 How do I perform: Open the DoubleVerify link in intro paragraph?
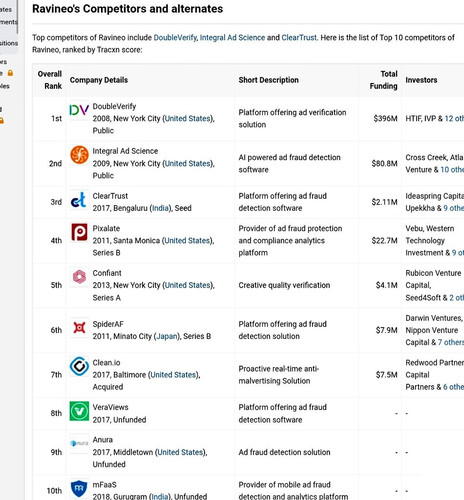(x=175, y=38)
